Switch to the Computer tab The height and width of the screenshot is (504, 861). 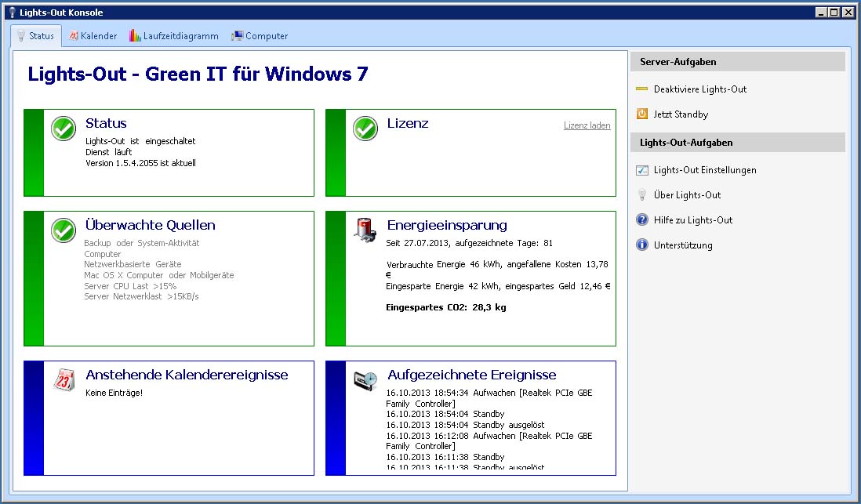pos(260,36)
